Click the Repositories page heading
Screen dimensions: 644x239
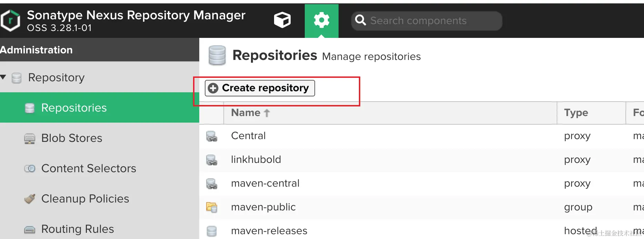pyautogui.click(x=274, y=55)
